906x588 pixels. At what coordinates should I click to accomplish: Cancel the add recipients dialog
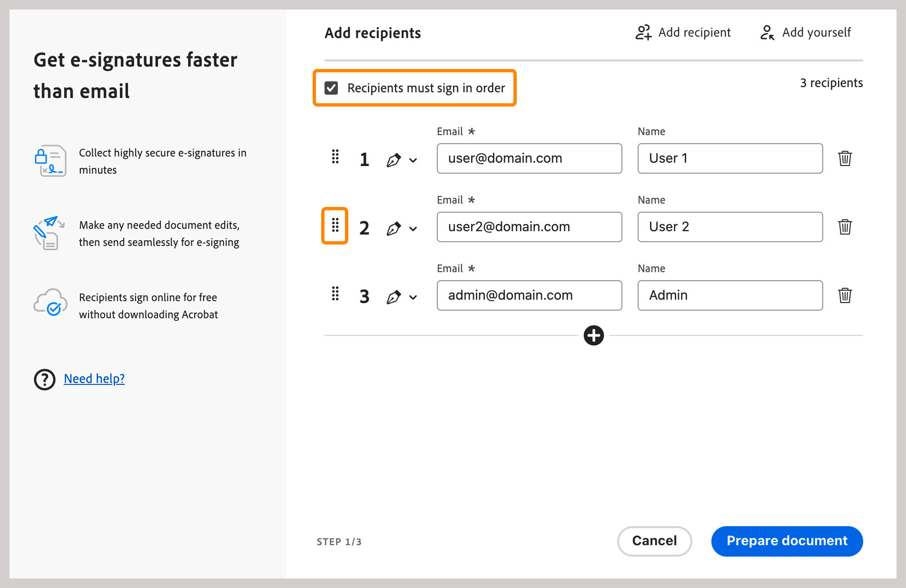coord(654,541)
